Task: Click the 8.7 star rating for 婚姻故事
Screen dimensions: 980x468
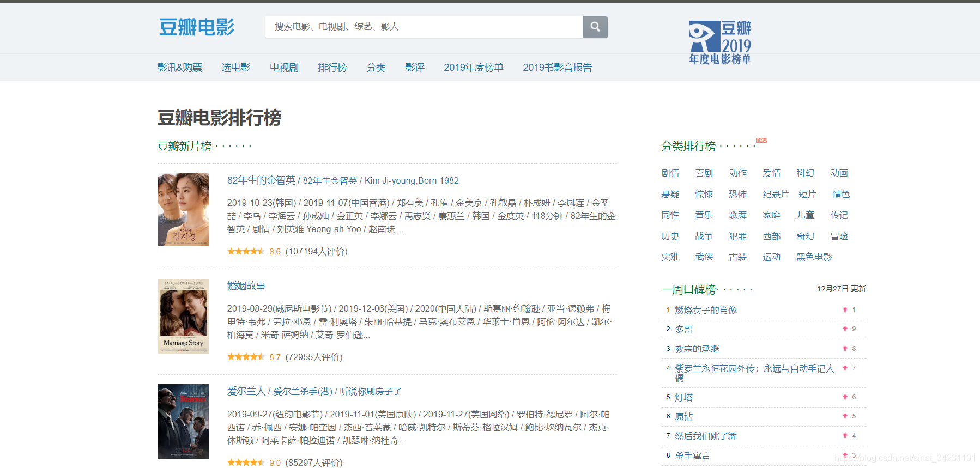Action: coord(246,357)
